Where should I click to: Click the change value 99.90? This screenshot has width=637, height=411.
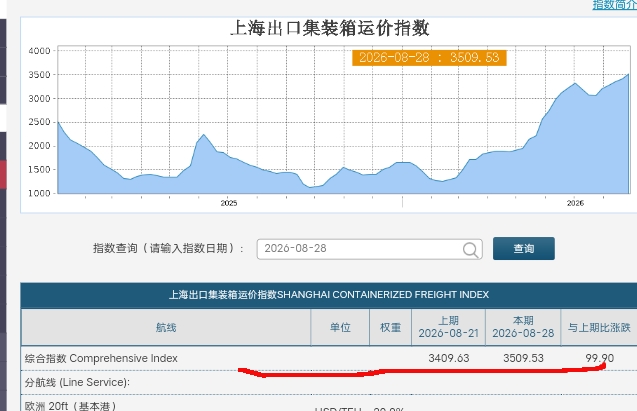pos(600,358)
